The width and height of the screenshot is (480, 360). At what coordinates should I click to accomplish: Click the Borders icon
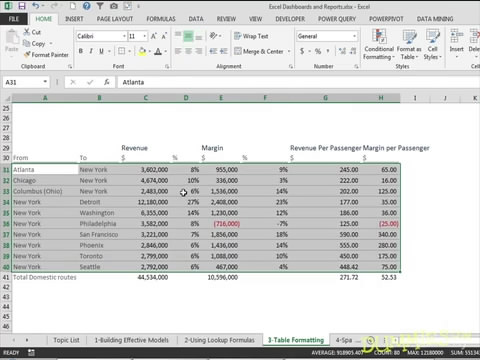point(122,51)
